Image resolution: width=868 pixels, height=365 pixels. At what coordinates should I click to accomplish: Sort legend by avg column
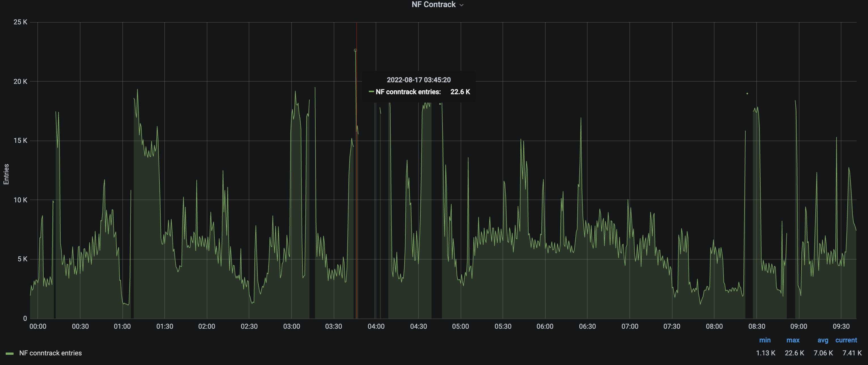pos(822,340)
